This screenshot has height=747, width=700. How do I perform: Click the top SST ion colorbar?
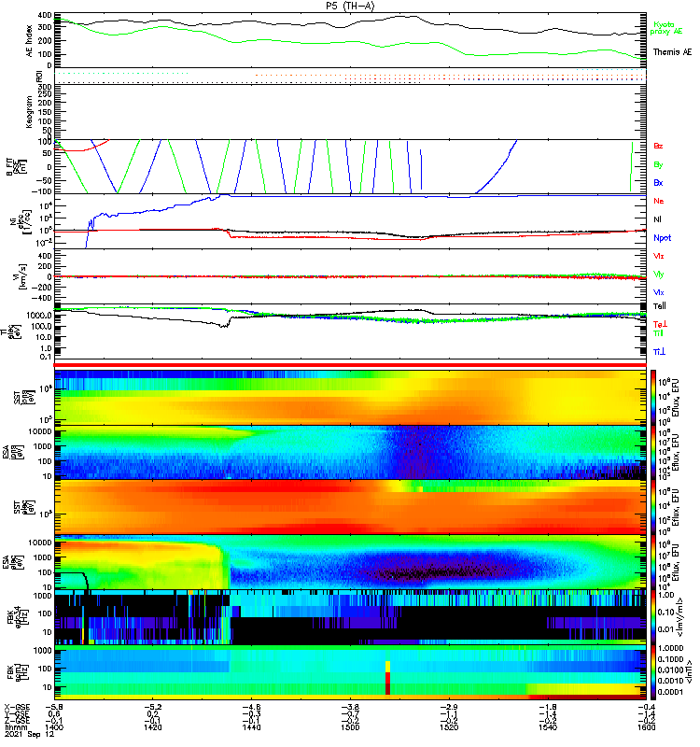[x=653, y=397]
